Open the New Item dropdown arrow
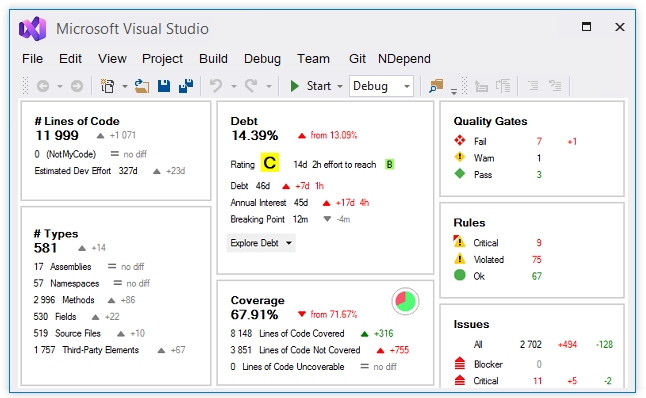646x398 pixels. (124, 87)
